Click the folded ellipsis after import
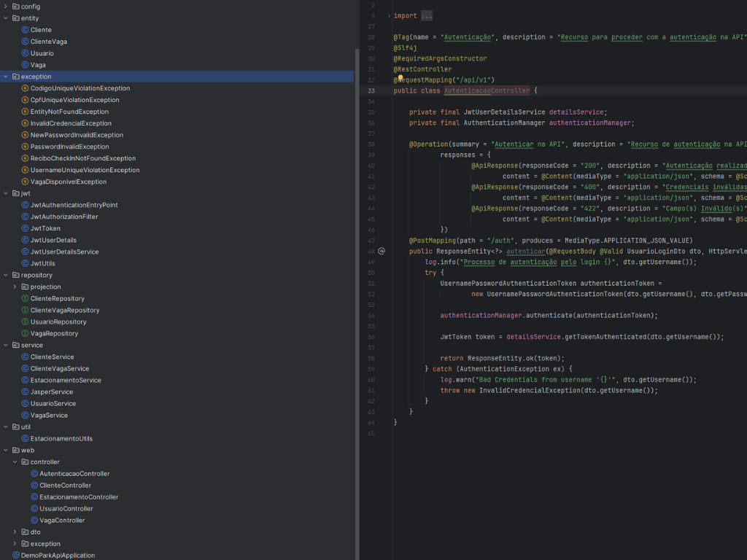Image resolution: width=747 pixels, height=560 pixels. [426, 16]
